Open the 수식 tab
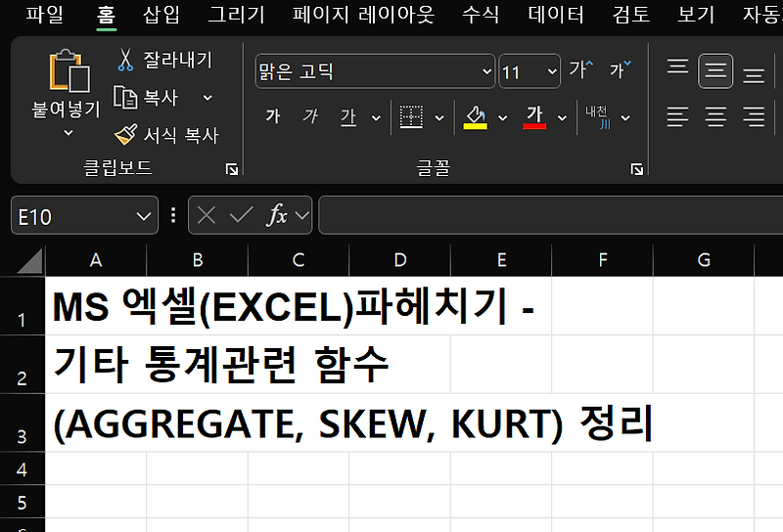 [481, 14]
